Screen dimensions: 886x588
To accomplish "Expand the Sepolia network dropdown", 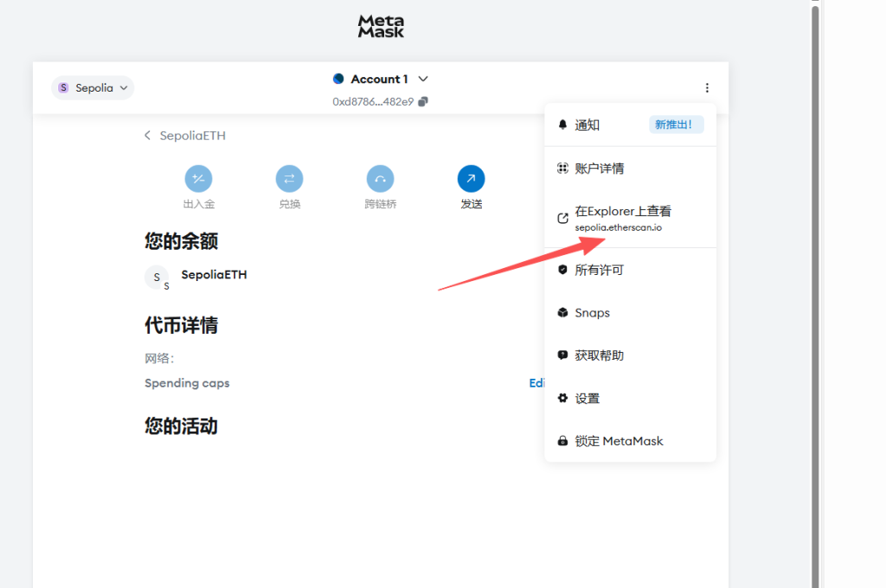I will (93, 87).
